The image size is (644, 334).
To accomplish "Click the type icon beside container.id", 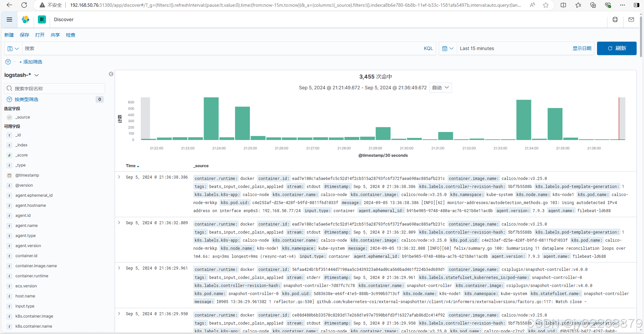I will [x=9, y=256].
